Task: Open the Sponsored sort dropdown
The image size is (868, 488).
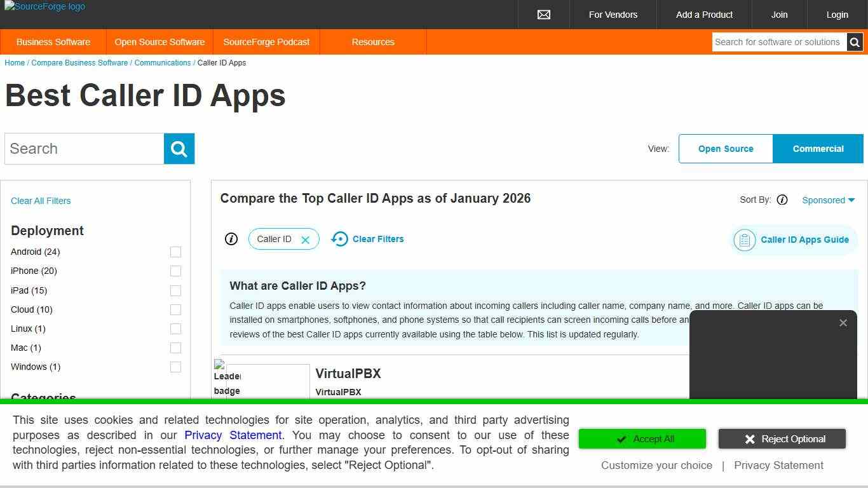Action: [827, 200]
